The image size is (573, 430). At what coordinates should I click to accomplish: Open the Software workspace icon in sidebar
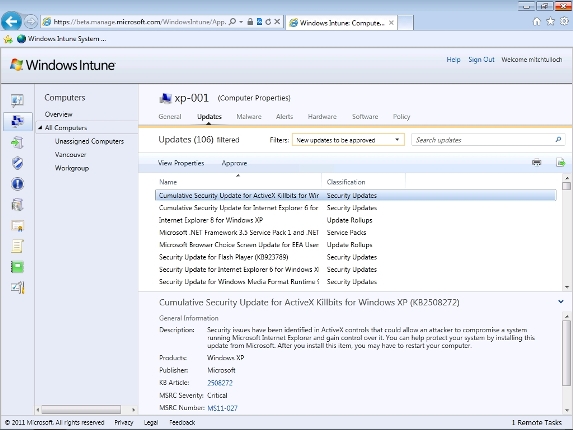click(17, 205)
